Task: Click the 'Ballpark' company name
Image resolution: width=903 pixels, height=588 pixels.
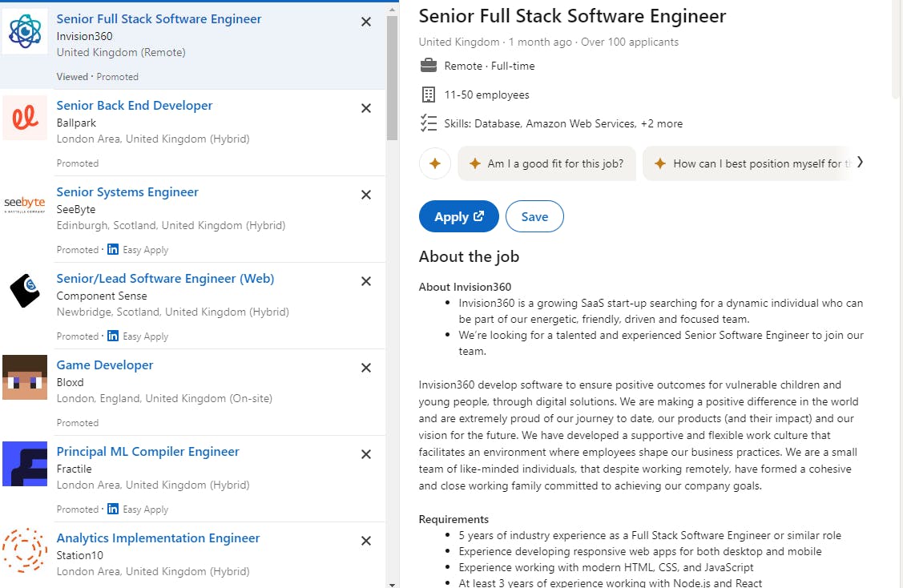Action: (76, 123)
